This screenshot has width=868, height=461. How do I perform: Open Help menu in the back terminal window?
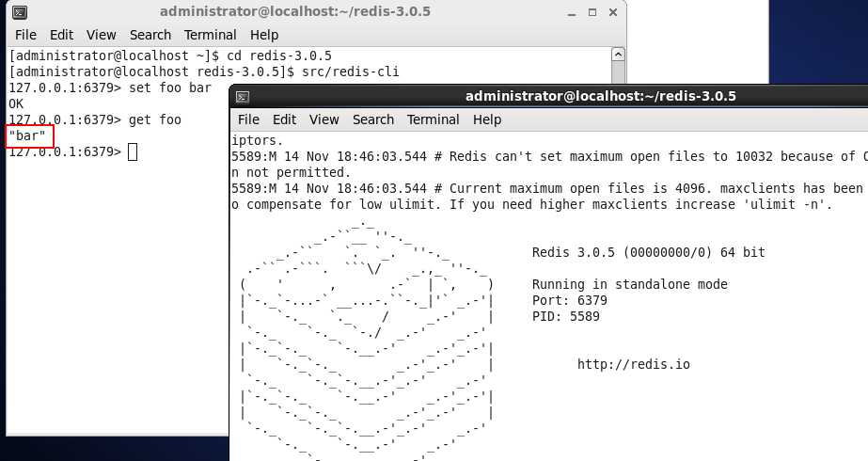(x=264, y=35)
